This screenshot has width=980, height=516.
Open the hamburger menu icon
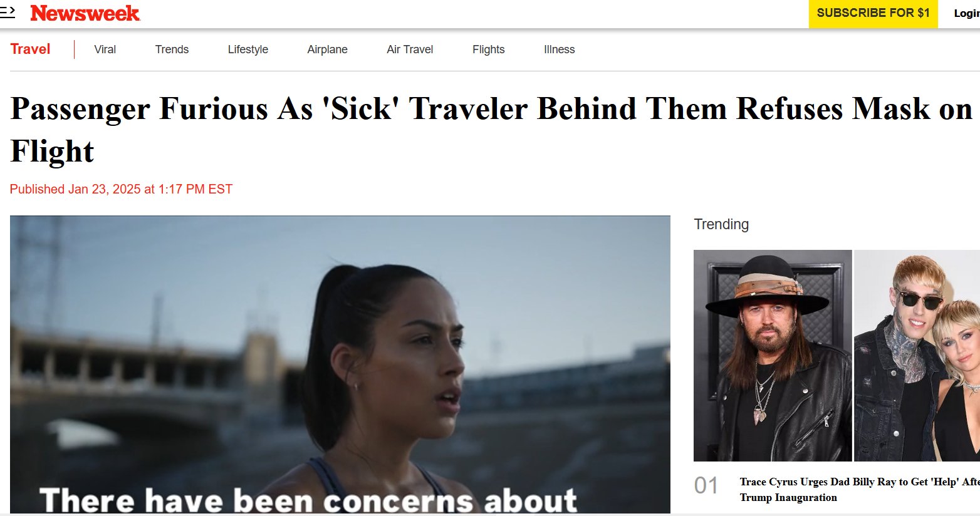point(7,13)
